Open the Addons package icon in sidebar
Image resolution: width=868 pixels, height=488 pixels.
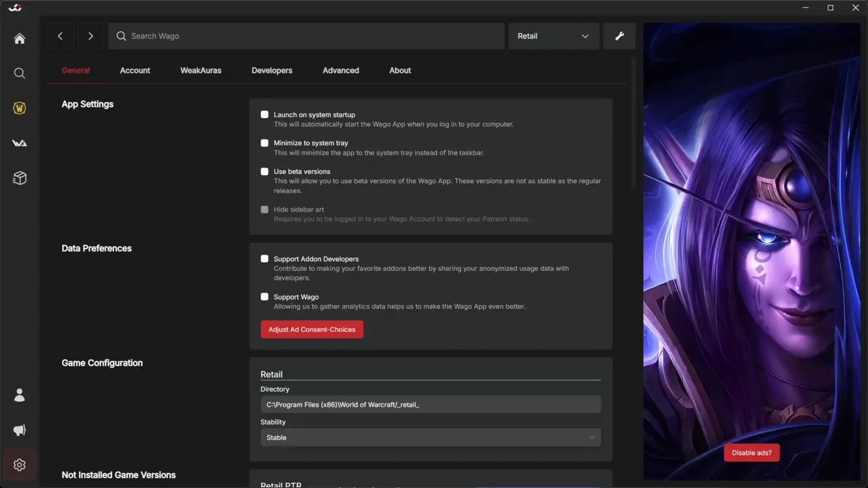(x=19, y=178)
